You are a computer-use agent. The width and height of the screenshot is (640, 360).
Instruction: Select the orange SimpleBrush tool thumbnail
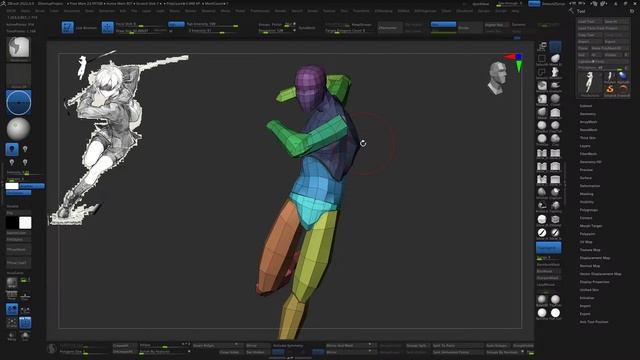(610, 90)
